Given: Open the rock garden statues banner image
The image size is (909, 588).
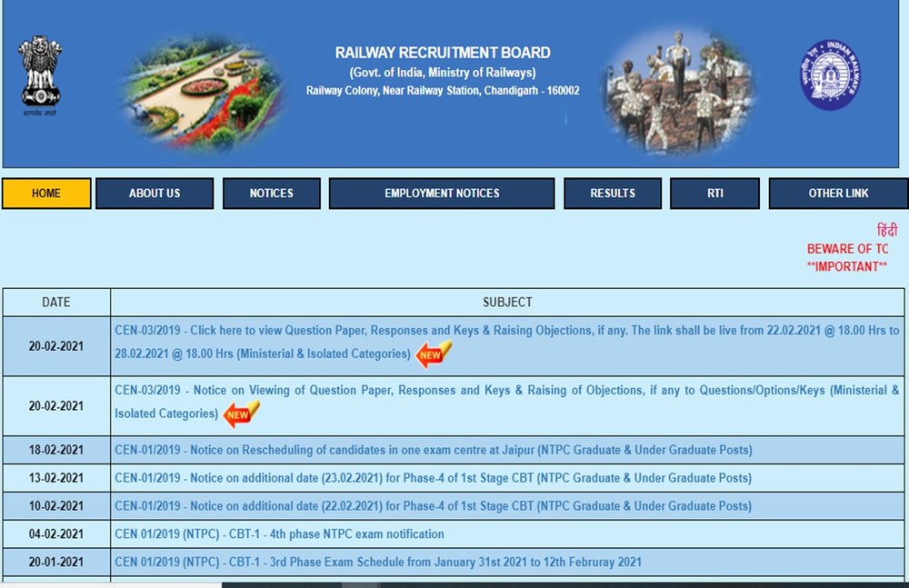Looking at the screenshot, I should [678, 91].
